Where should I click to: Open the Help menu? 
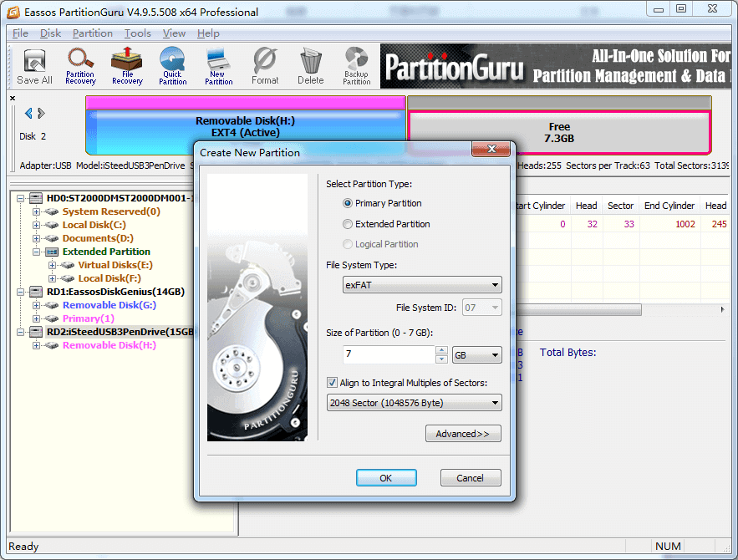pyautogui.click(x=208, y=33)
